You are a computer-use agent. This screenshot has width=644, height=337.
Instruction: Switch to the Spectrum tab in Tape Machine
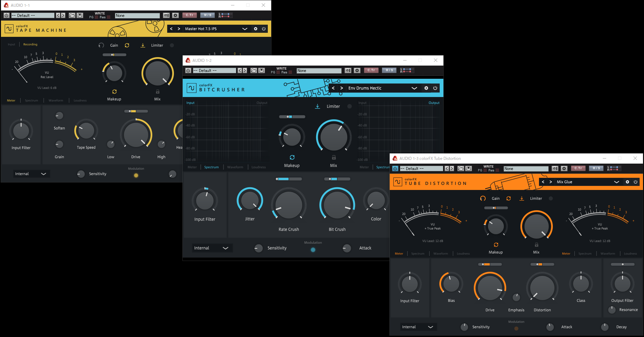tap(31, 100)
